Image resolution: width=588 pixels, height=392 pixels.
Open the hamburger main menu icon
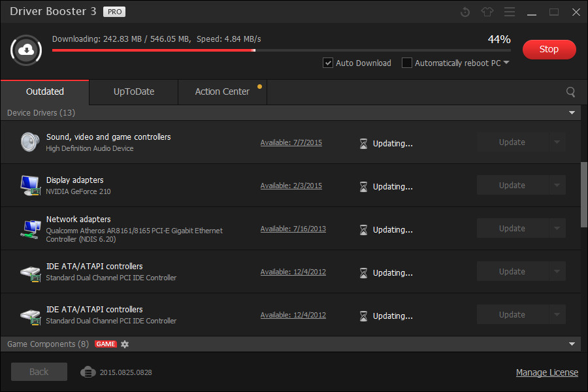(509, 11)
